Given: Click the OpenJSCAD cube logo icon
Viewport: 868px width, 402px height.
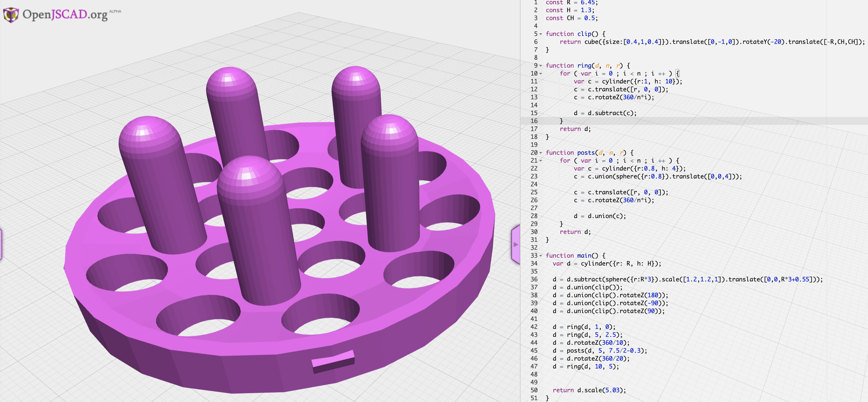Looking at the screenshot, I should click(x=11, y=15).
